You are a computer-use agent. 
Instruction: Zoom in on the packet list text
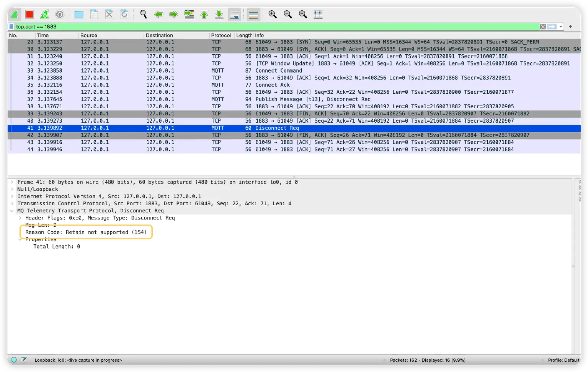(x=273, y=14)
